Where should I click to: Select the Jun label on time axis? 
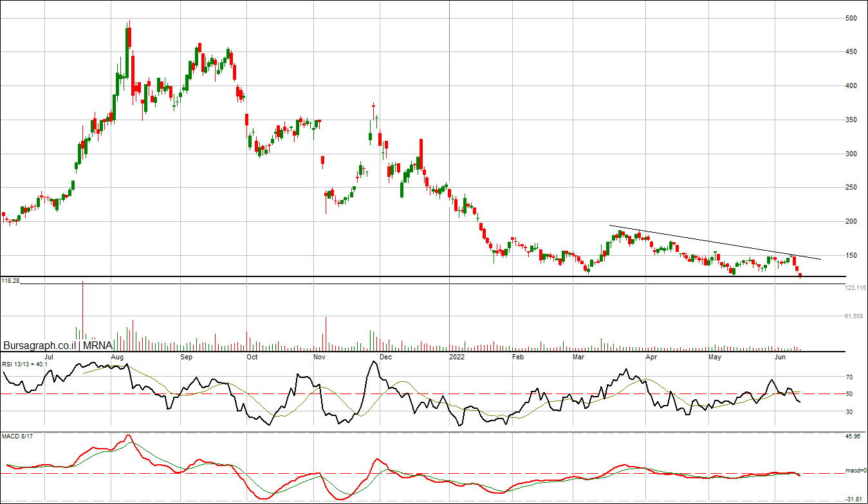pos(781,356)
